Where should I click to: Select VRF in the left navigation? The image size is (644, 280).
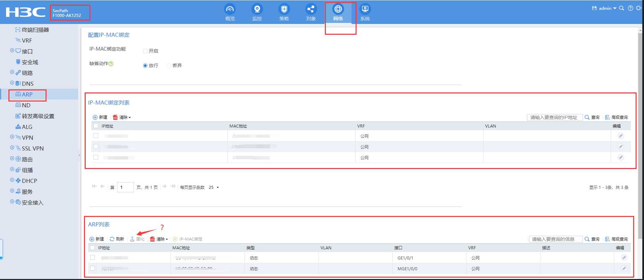click(24, 40)
